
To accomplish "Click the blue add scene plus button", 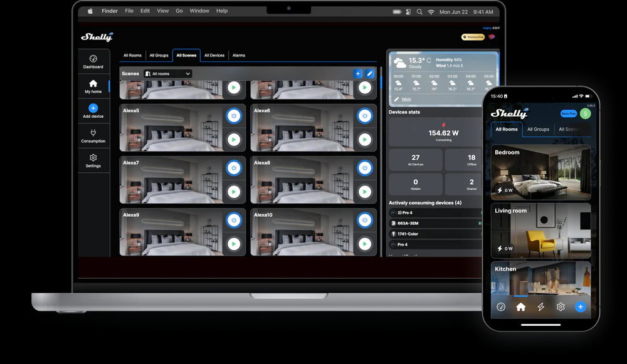I will click(358, 73).
